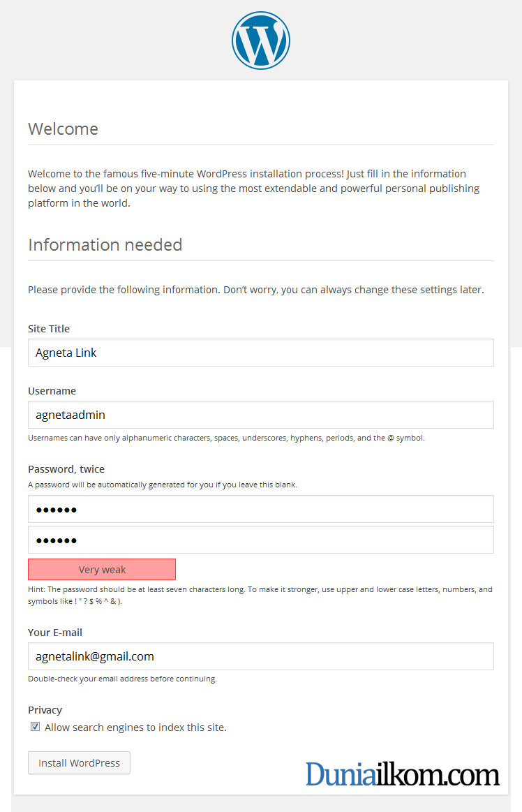The width and height of the screenshot is (522, 812).
Task: Click the Username label text
Action: (52, 391)
